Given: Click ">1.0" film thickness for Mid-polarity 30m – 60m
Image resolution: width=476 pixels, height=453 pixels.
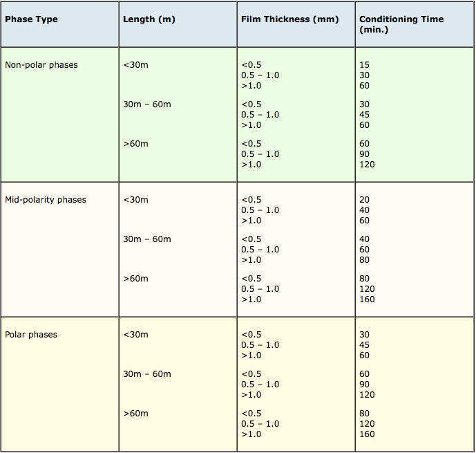Looking at the screenshot, I should click(251, 260).
